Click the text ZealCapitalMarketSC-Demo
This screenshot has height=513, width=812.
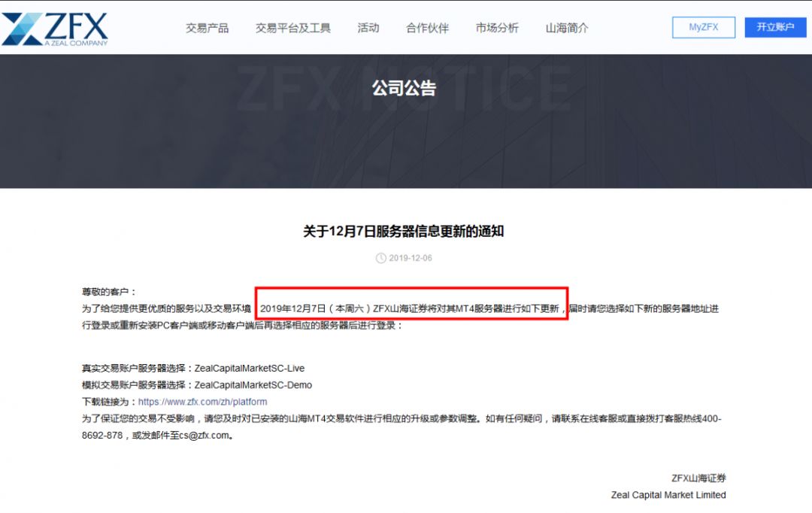click(x=253, y=385)
